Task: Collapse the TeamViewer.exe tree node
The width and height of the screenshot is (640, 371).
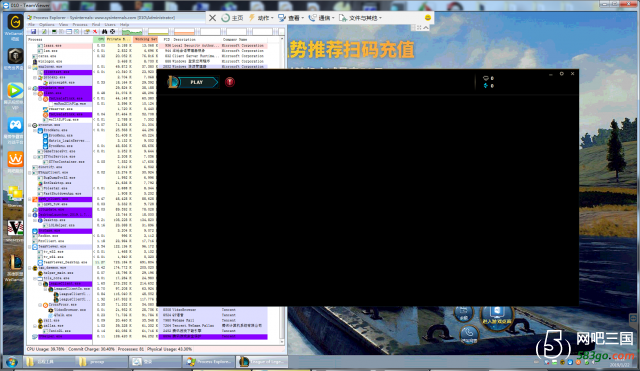Action: coord(30,247)
